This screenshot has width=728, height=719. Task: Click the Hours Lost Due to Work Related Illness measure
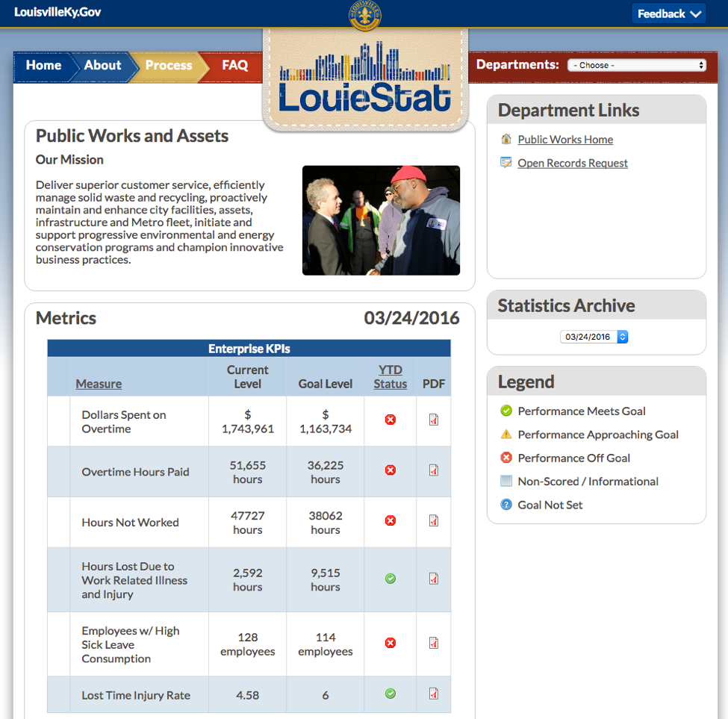tap(134, 580)
